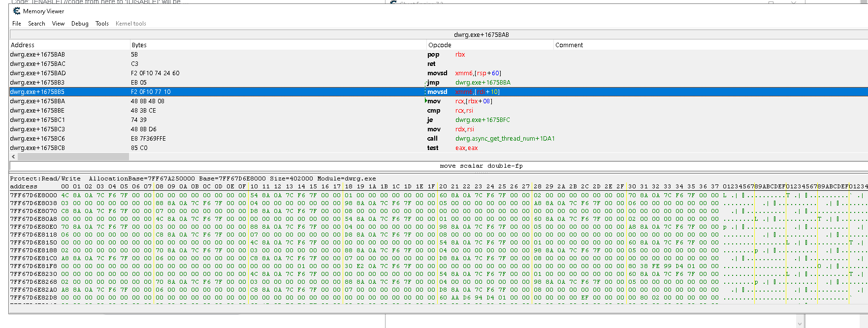Viewport: 868px width, 328px height.
Task: Select row dwrg.exe+1675BAC ret
Action: tap(439, 64)
